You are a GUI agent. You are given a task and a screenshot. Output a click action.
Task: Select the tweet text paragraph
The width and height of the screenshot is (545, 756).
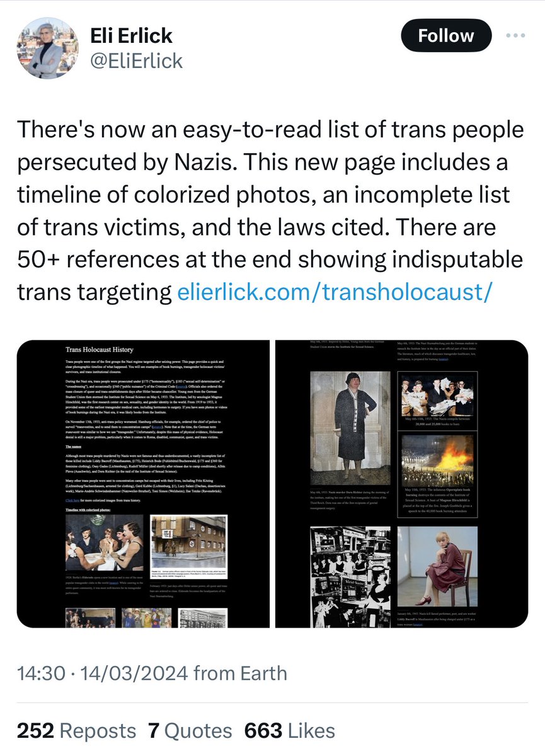271,210
